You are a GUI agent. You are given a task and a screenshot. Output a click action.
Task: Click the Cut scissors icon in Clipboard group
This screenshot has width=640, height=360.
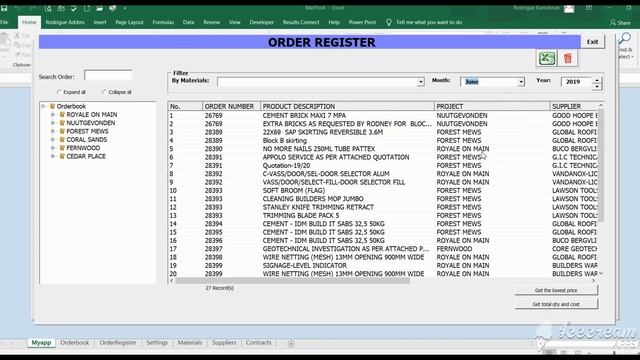18,36
